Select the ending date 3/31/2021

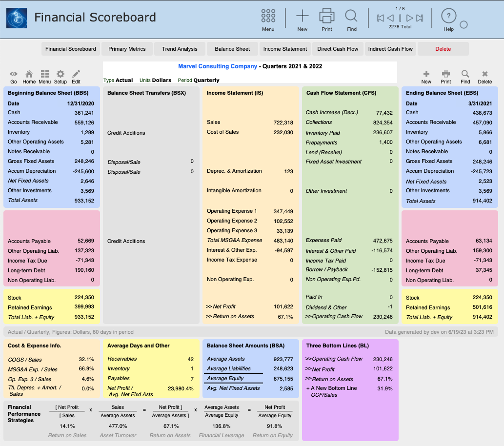coord(480,103)
